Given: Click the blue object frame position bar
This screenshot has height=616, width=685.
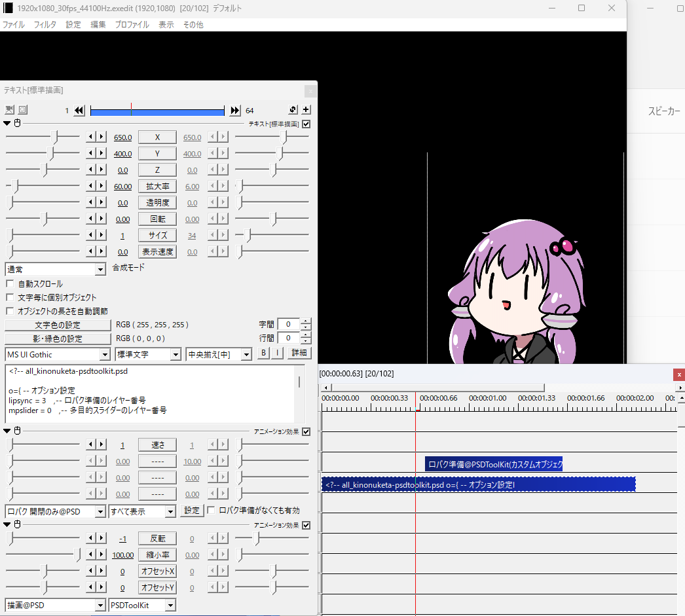Looking at the screenshot, I should [x=157, y=111].
